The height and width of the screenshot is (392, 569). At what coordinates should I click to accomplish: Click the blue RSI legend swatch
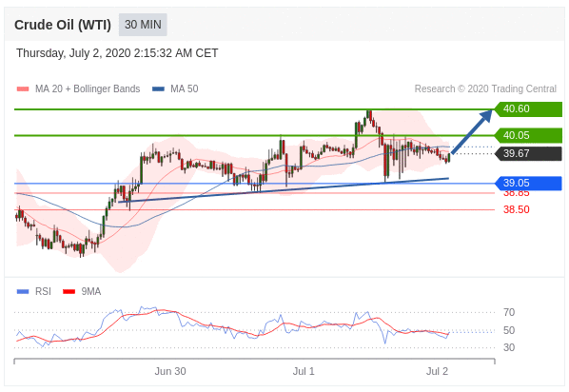coord(23,291)
